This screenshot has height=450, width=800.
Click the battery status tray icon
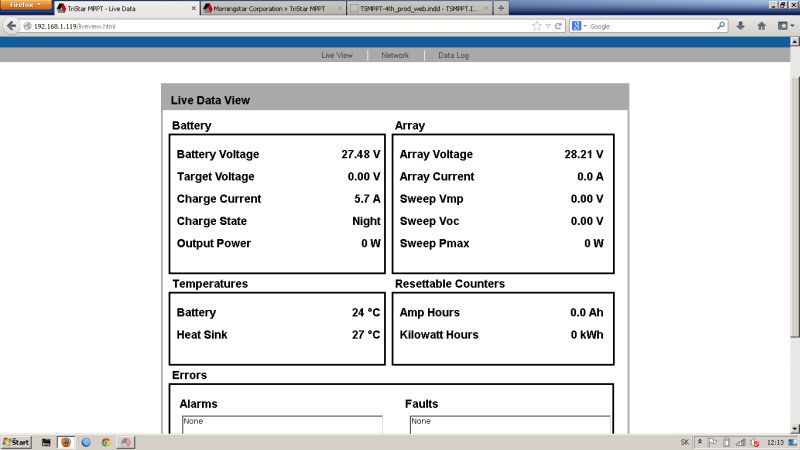click(x=727, y=442)
